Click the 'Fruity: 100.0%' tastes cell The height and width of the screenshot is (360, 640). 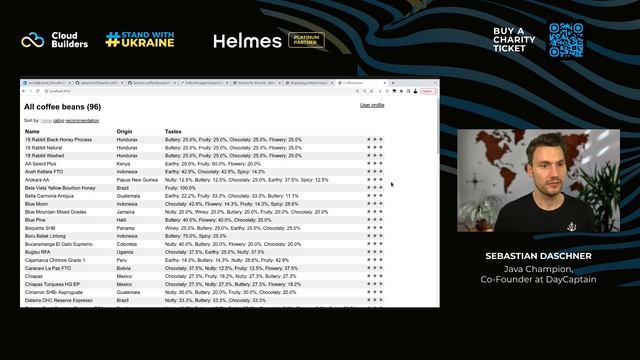click(180, 188)
